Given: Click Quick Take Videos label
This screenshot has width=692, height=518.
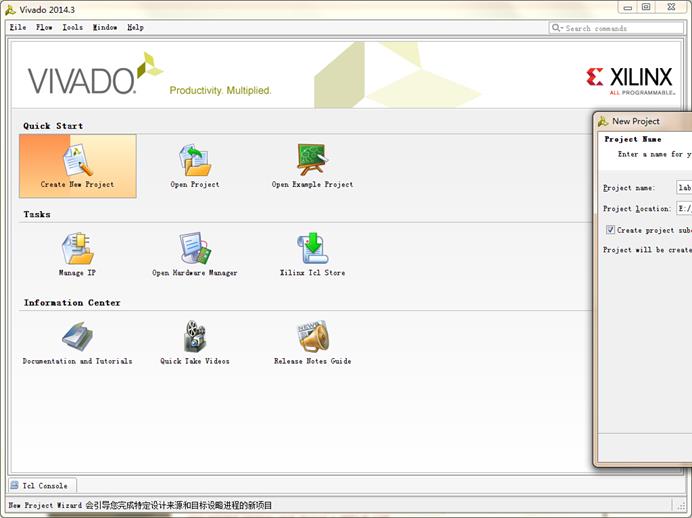Looking at the screenshot, I should pyautogui.click(x=195, y=361).
